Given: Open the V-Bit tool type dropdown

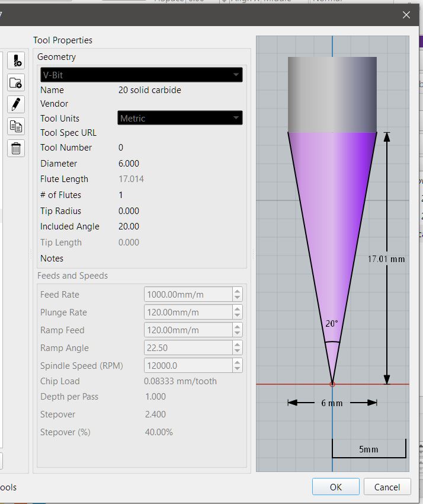Looking at the screenshot, I should [141, 75].
